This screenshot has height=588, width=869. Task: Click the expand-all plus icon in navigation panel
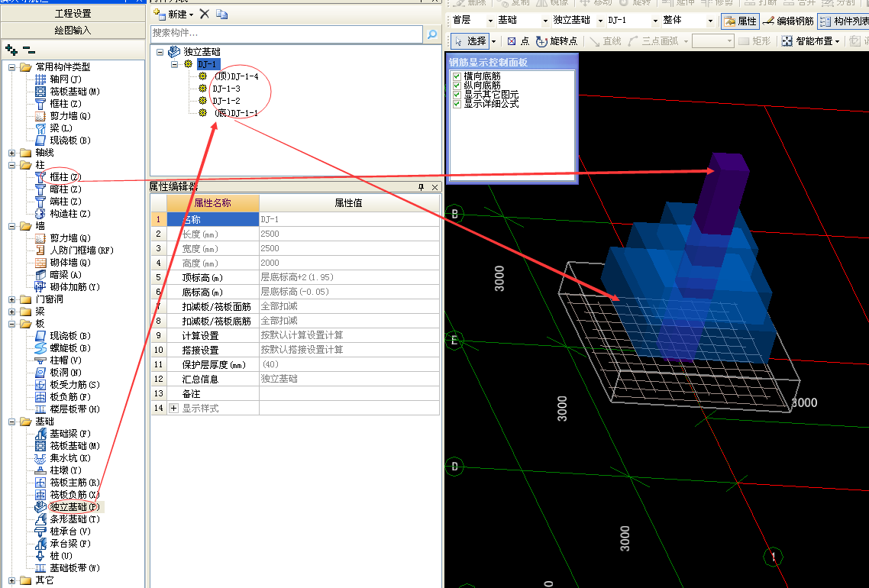pos(11,50)
